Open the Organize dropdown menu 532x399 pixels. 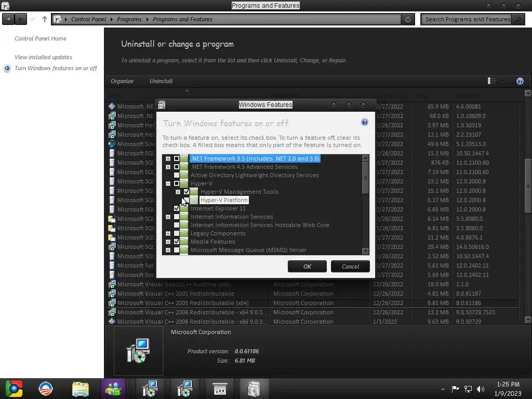pyautogui.click(x=125, y=81)
